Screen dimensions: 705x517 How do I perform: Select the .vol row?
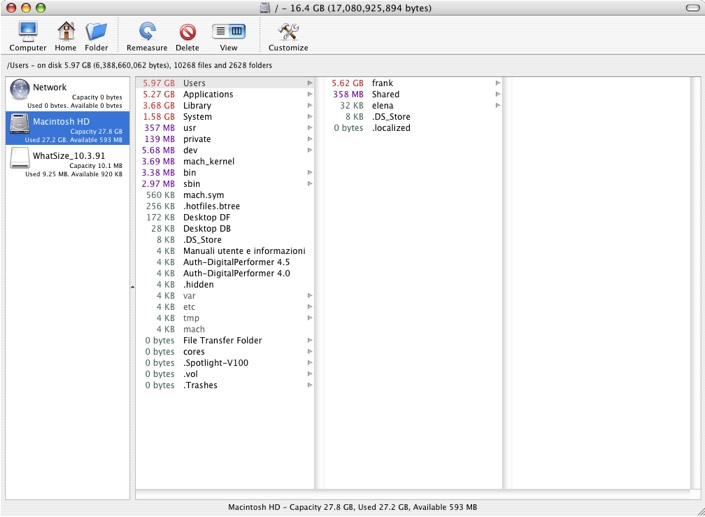click(x=225, y=374)
